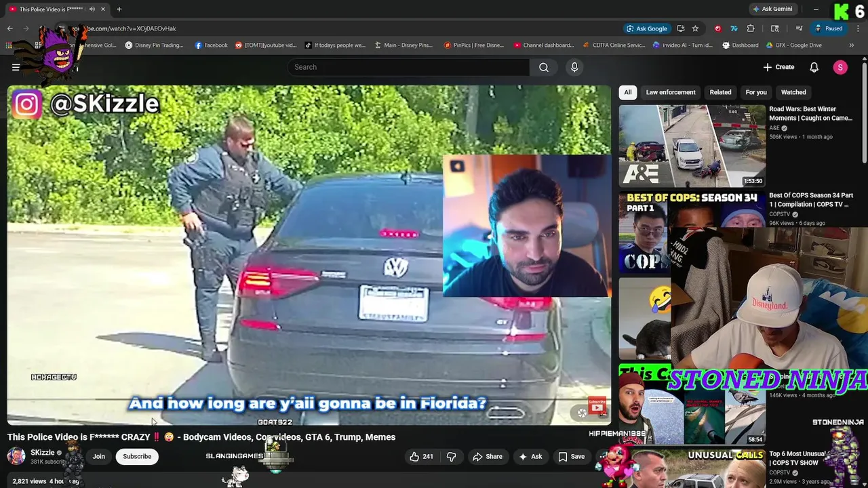Open the PinPics Free Disney bookmark
This screenshot has height=488, width=868.
tap(473, 45)
